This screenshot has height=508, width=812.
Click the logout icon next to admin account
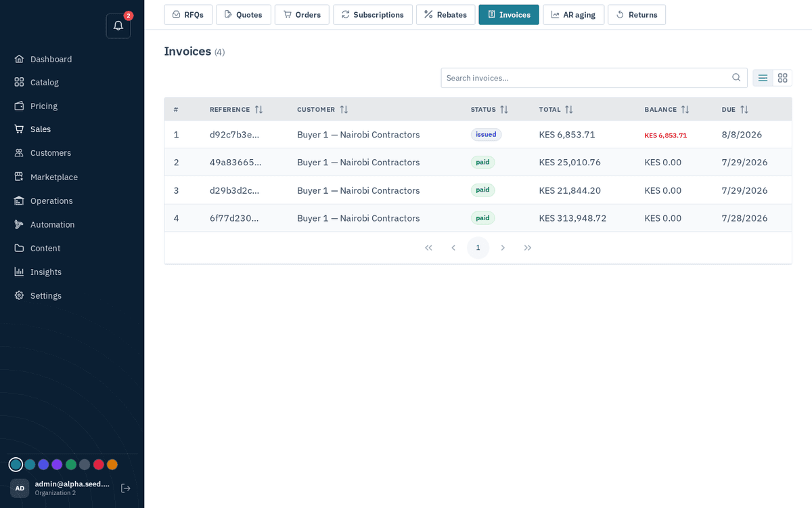[x=125, y=488]
